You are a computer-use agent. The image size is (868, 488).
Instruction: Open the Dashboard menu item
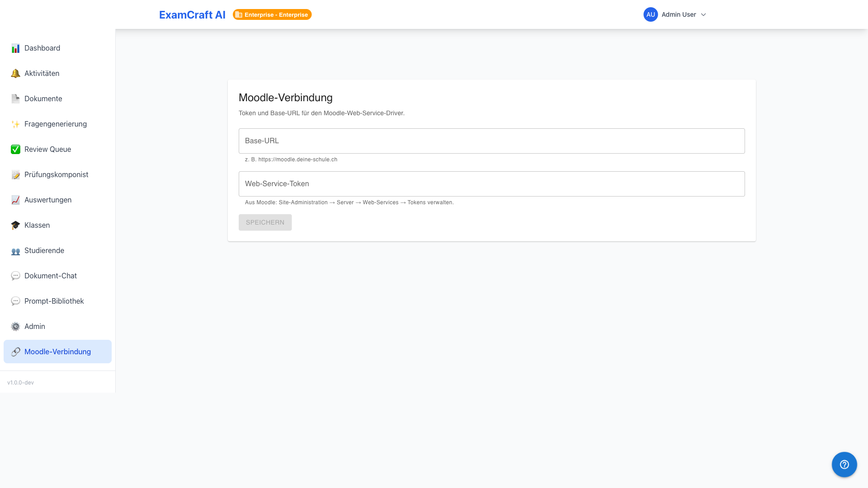click(x=57, y=48)
